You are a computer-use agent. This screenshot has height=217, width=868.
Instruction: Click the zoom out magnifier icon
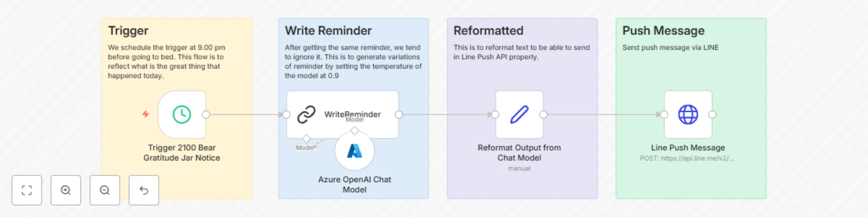(x=105, y=190)
